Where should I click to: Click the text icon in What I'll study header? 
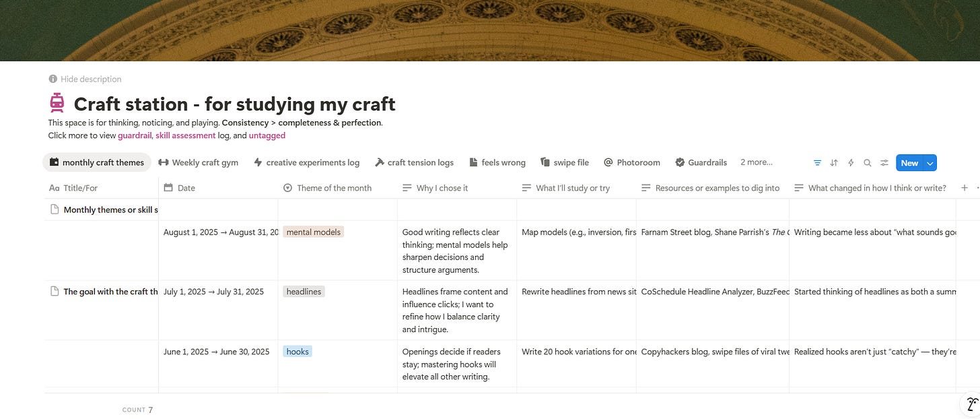526,188
